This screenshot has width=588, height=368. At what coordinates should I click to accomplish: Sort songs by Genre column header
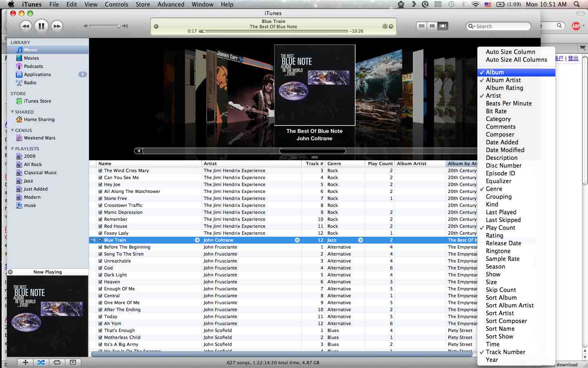345,164
